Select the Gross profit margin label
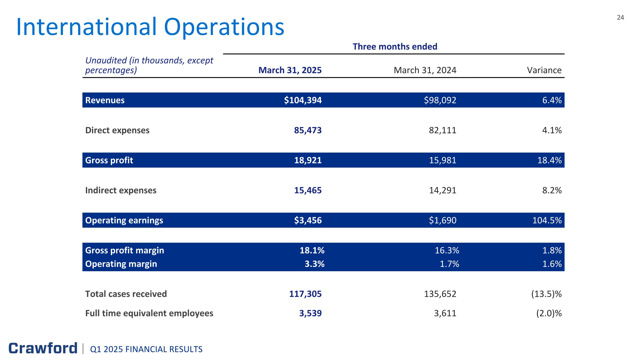This screenshot has height=362, width=644. tap(125, 250)
